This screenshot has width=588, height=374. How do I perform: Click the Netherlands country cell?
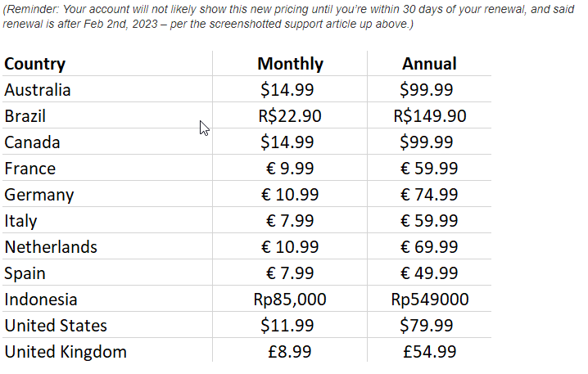click(51, 247)
